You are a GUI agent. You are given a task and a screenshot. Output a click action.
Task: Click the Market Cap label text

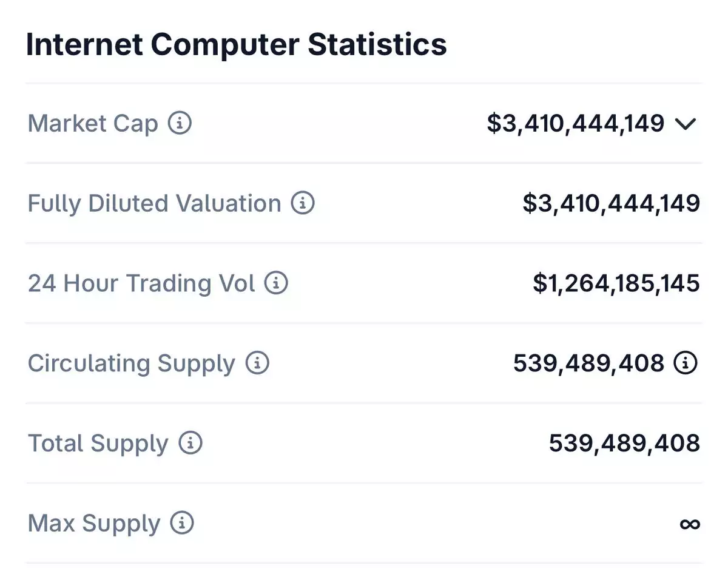[93, 123]
